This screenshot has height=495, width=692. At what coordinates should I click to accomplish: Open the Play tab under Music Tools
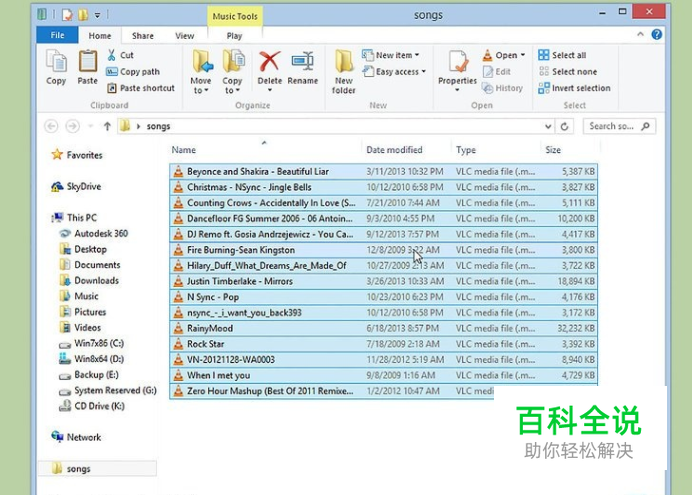point(234,36)
